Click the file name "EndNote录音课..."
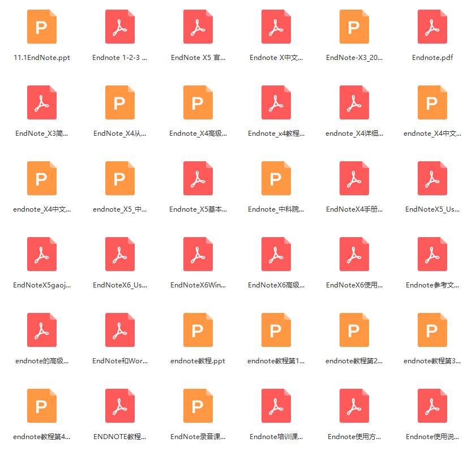 198,437
